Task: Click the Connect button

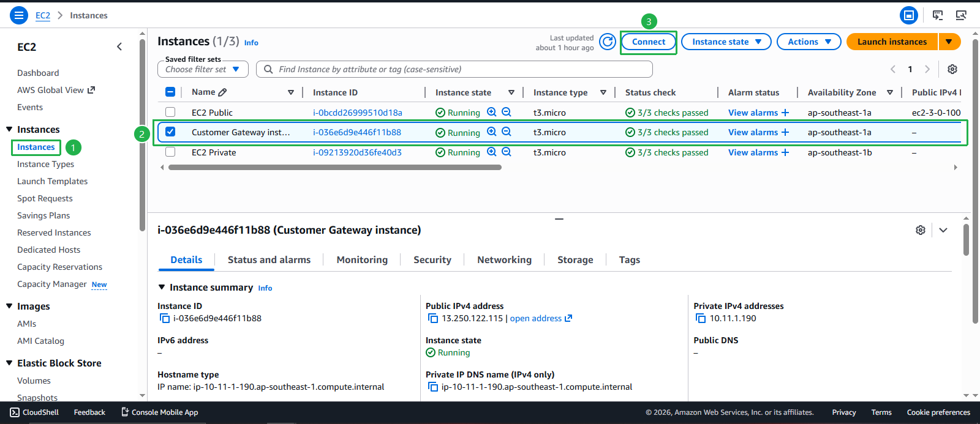Action: click(x=649, y=42)
